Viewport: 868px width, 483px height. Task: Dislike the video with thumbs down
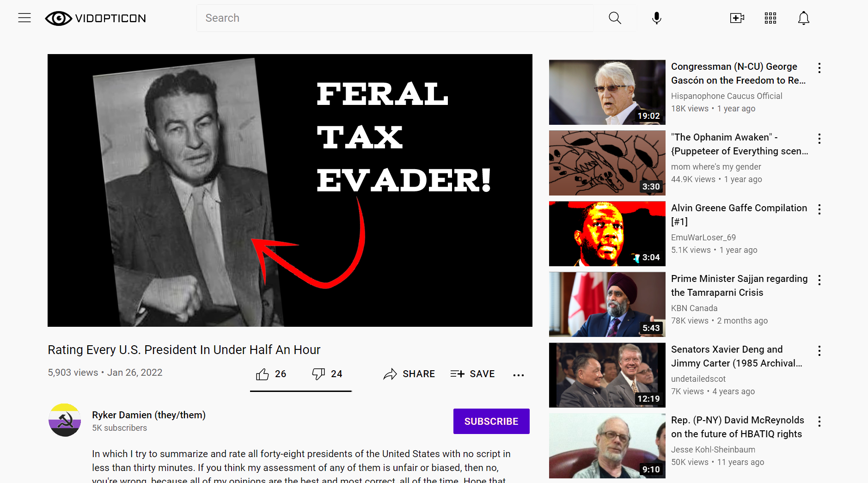(x=318, y=374)
